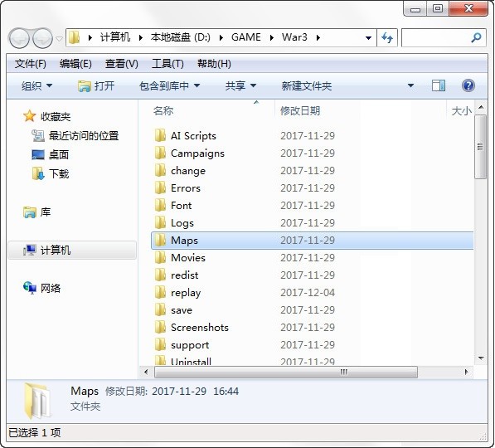Open the change-view options dropdown arrow
The width and height of the screenshot is (495, 448).
pyautogui.click(x=410, y=85)
